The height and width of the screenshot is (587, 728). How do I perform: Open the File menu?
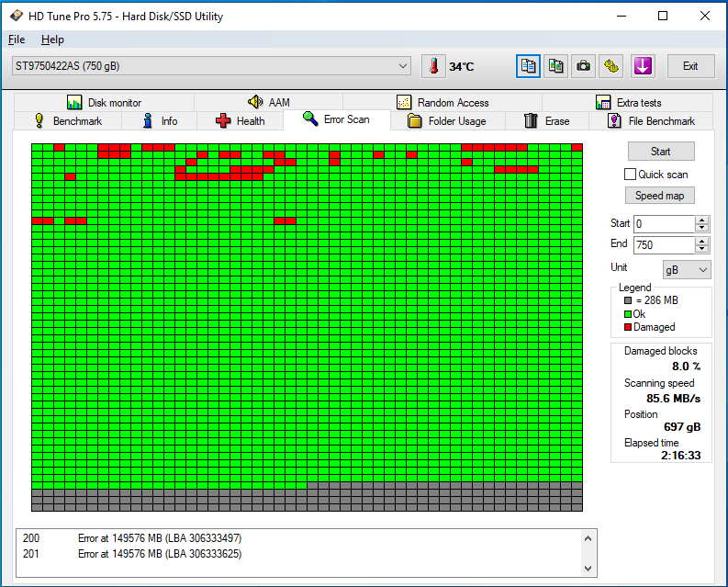pyautogui.click(x=17, y=40)
